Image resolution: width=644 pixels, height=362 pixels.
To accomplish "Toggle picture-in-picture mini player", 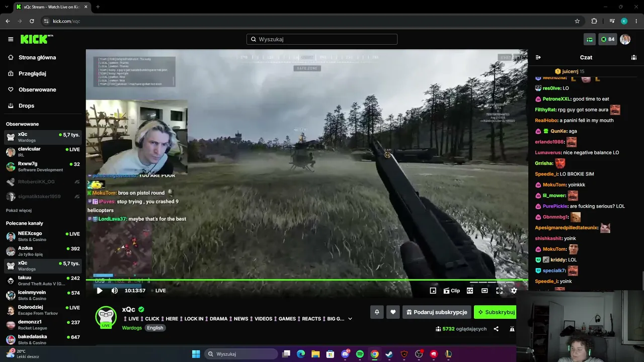I will tap(433, 291).
